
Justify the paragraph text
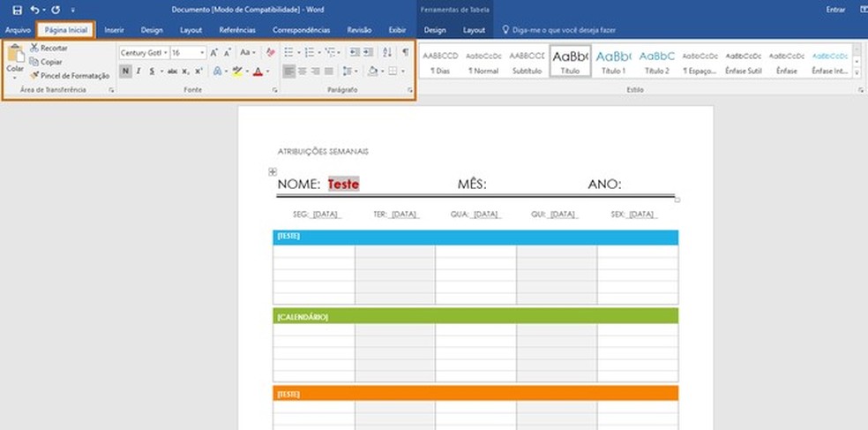pos(329,72)
